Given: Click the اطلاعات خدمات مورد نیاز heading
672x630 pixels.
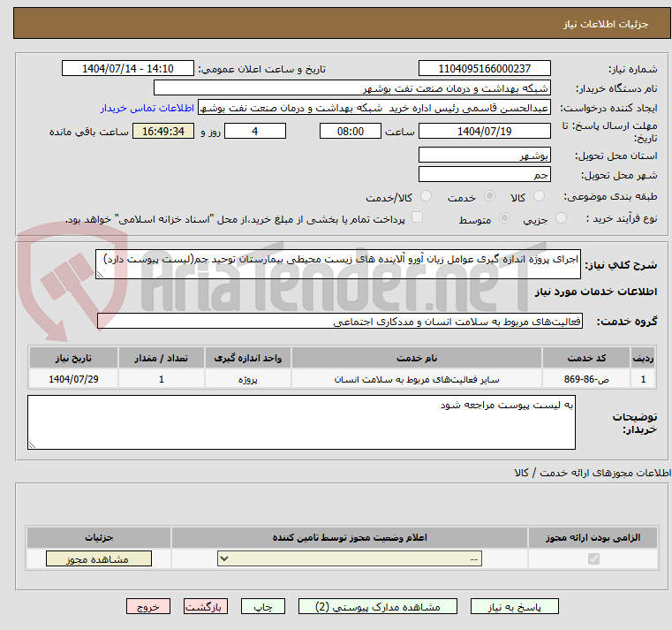Looking at the screenshot, I should pyautogui.click(x=596, y=292).
